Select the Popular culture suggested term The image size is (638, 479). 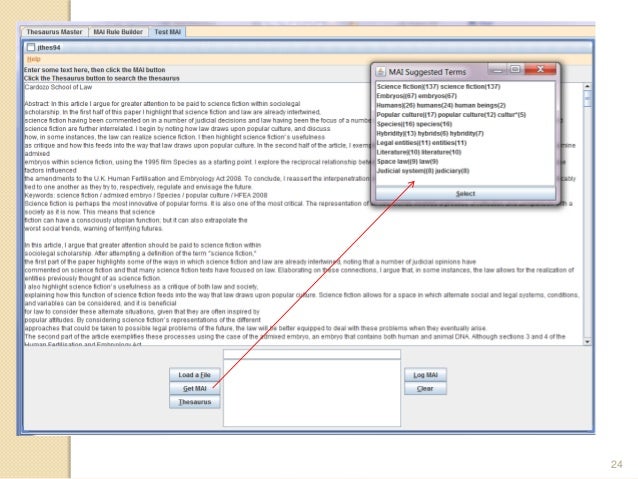click(465, 115)
